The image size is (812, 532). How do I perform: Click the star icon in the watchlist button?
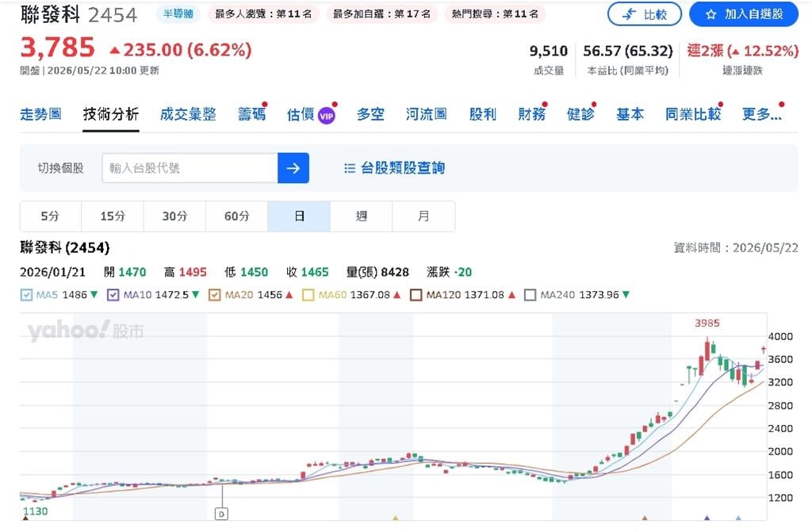pyautogui.click(x=711, y=14)
